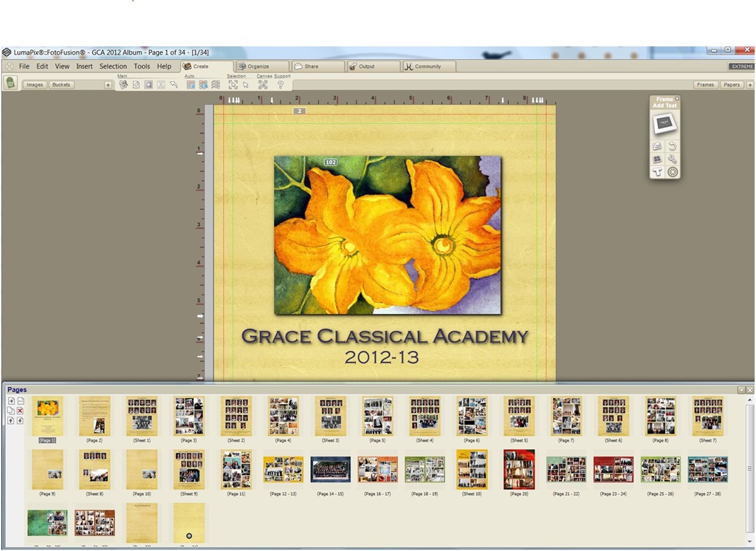
Task: Click the question mark Support icon
Action: (x=281, y=84)
